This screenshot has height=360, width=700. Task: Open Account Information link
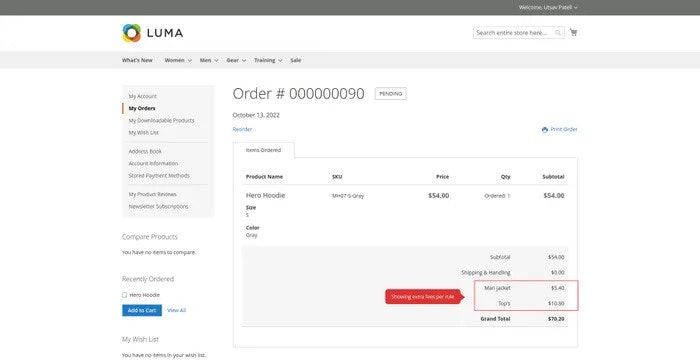click(153, 163)
